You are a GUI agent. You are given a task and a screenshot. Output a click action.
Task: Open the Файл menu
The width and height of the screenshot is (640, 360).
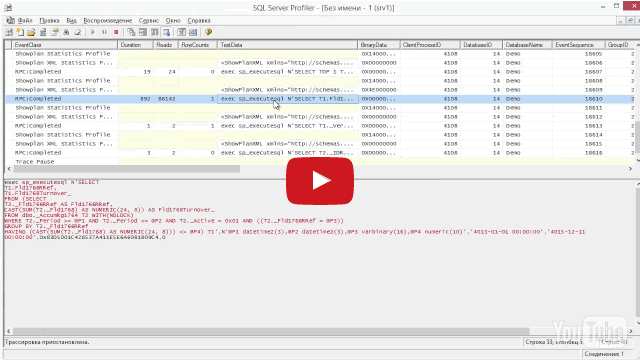(x=25, y=20)
